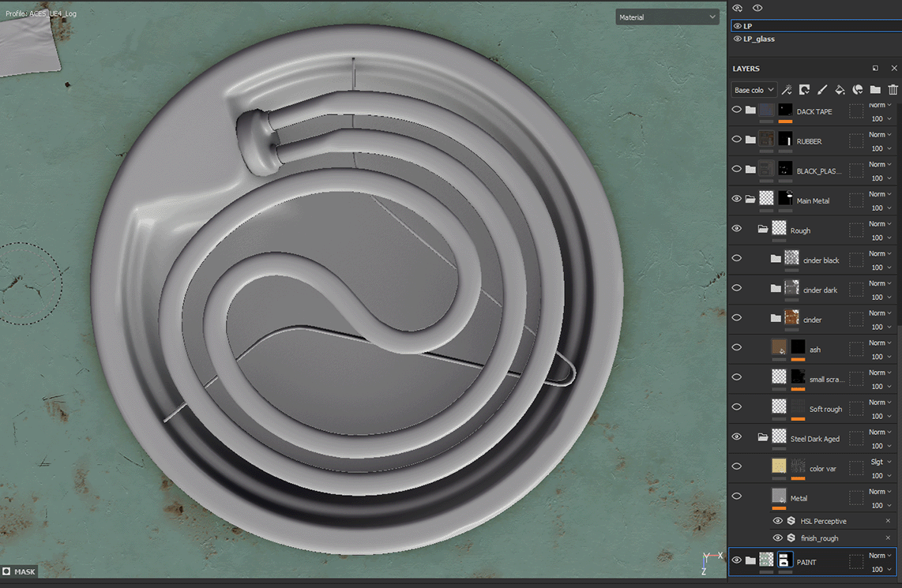Click the smart material icon in Layers toolbar
Viewport: 902px width, 588px height.
858,90
